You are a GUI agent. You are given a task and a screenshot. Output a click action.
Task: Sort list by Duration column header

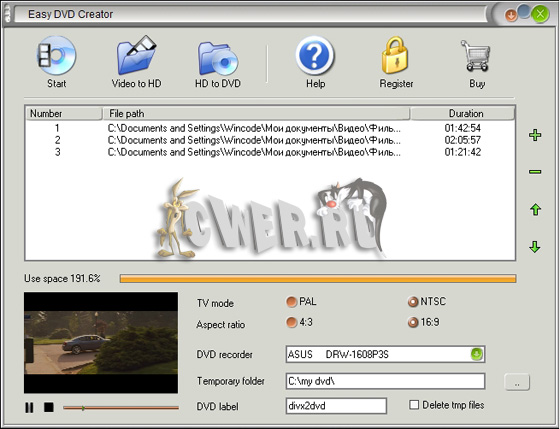coord(463,114)
